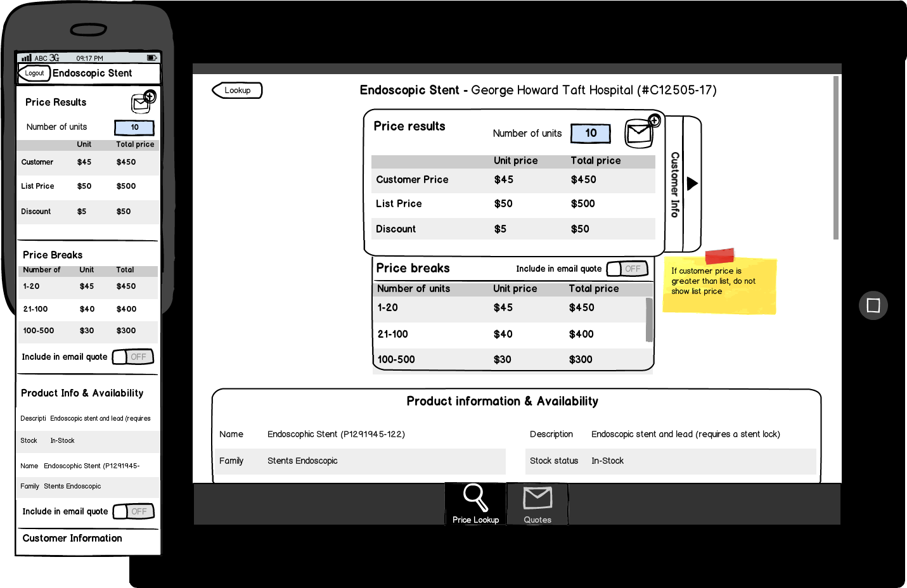Select phone List Price row
The height and width of the screenshot is (588, 907).
point(88,186)
